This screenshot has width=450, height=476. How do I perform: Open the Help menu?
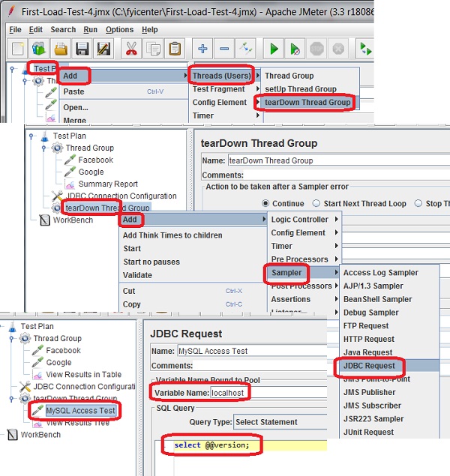click(150, 29)
